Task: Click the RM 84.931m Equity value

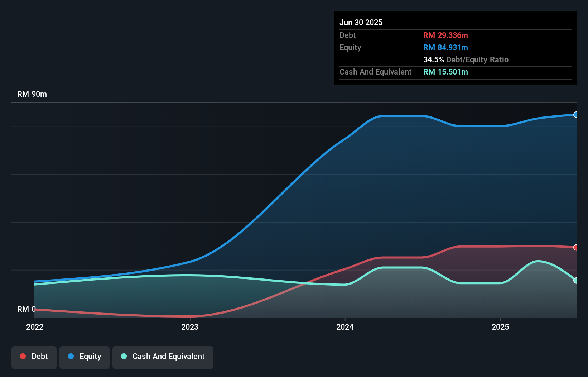Action: coord(445,47)
